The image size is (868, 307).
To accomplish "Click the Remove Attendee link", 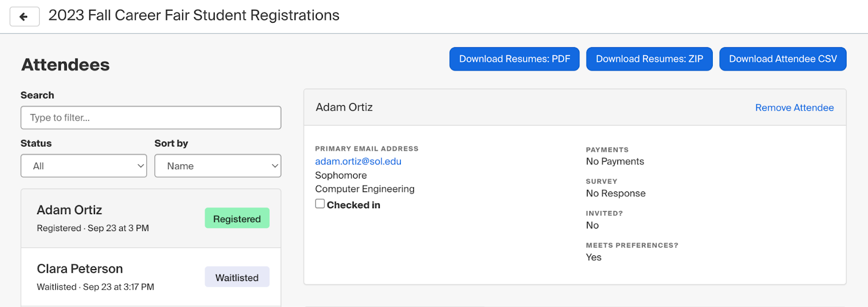I will pyautogui.click(x=794, y=108).
